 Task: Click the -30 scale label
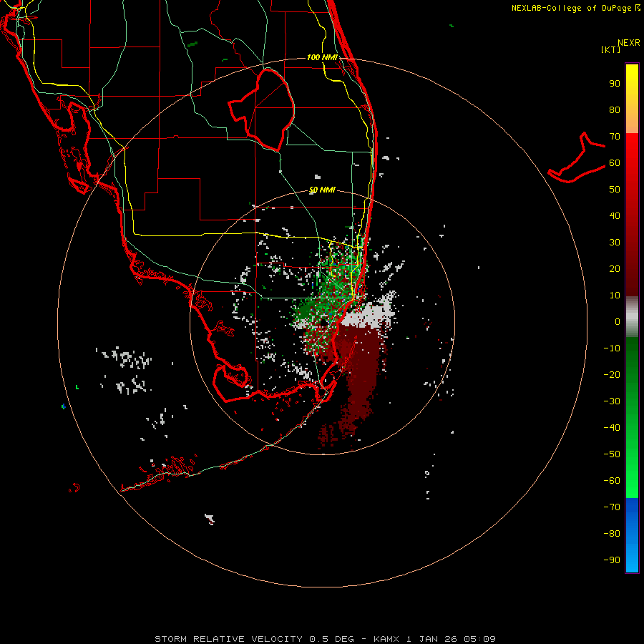click(612, 401)
